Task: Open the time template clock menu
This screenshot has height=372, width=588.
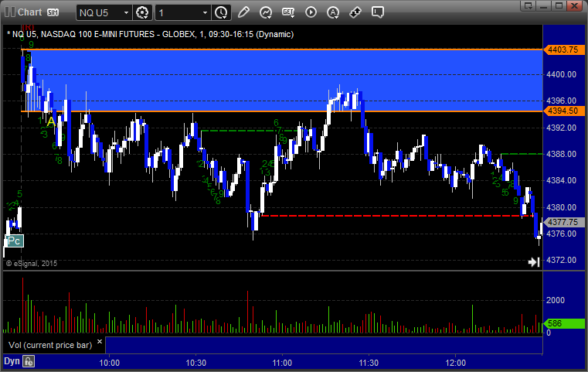Action: pyautogui.click(x=221, y=13)
